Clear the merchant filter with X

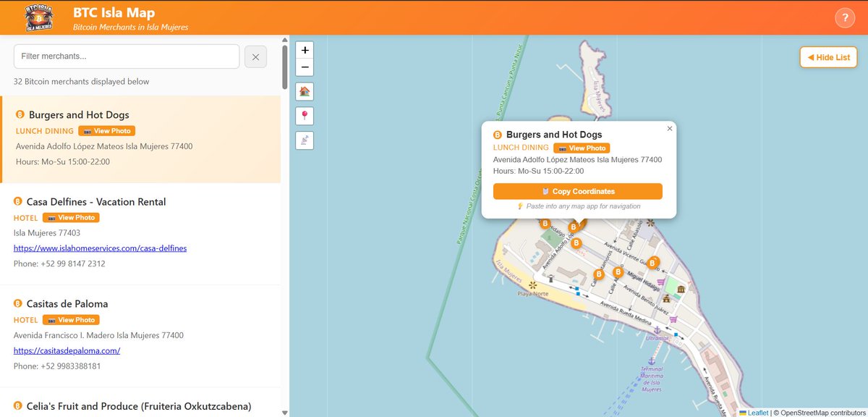(x=255, y=56)
